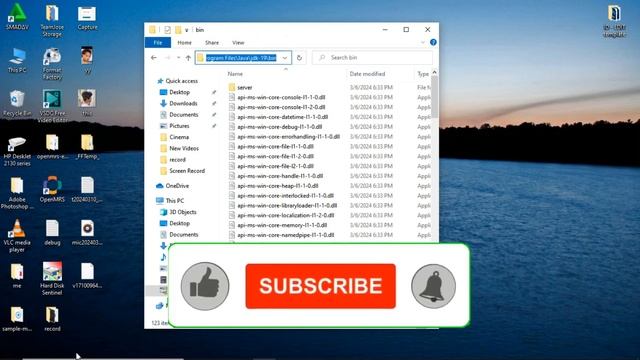Open address bar history dropdown
The image size is (640, 360).
click(x=285, y=58)
